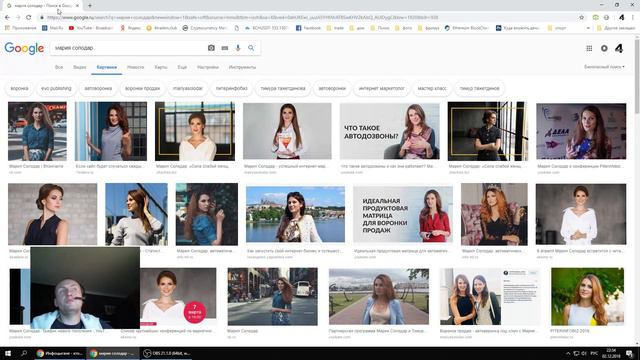Filter by the мастер класс chip
The image size is (640, 360).
pyautogui.click(x=432, y=88)
